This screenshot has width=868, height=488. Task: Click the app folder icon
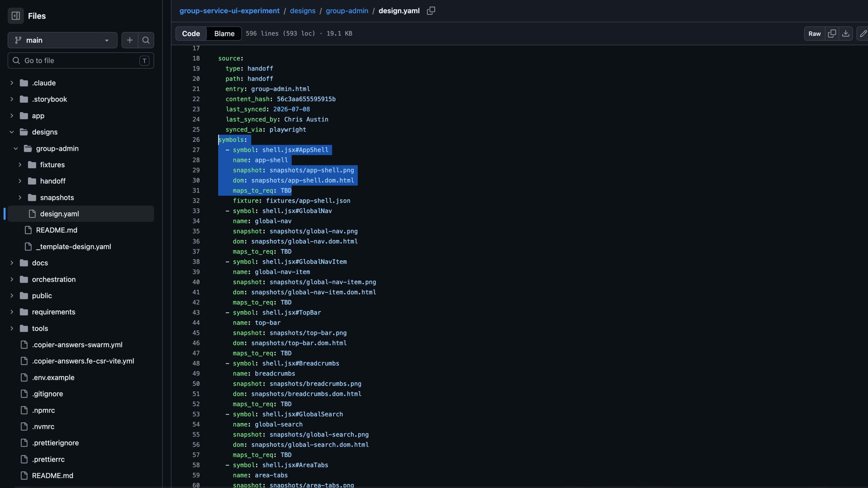point(24,115)
